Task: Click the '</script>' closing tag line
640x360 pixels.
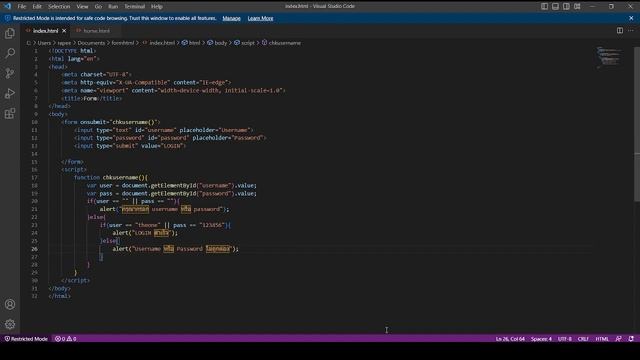Action: pyautogui.click(x=76, y=280)
